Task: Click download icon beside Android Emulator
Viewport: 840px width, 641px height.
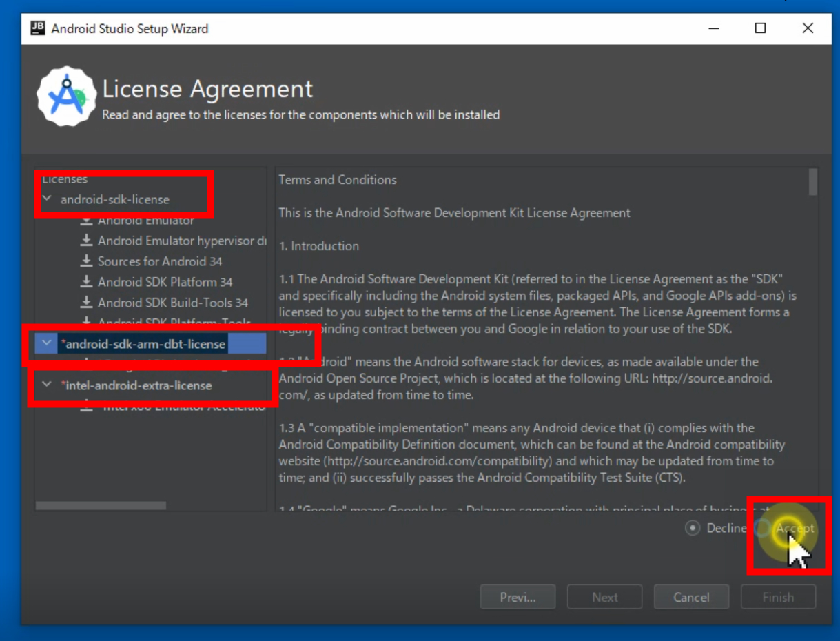Action: click(86, 221)
